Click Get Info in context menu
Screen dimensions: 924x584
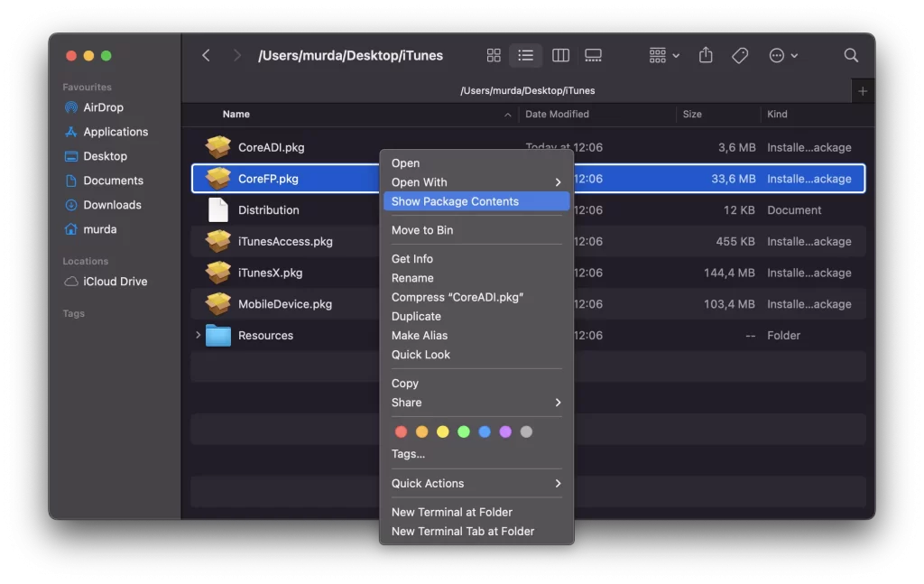pyautogui.click(x=412, y=259)
